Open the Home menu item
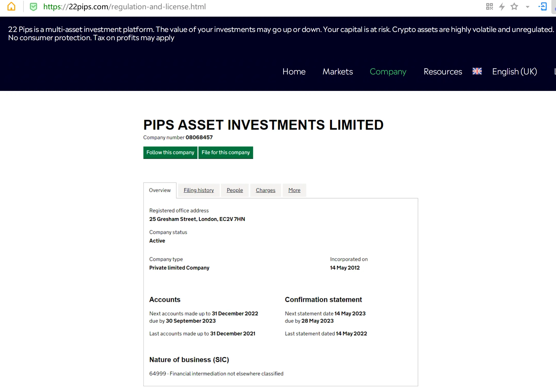Screen dimensions: 556x392 coord(294,71)
